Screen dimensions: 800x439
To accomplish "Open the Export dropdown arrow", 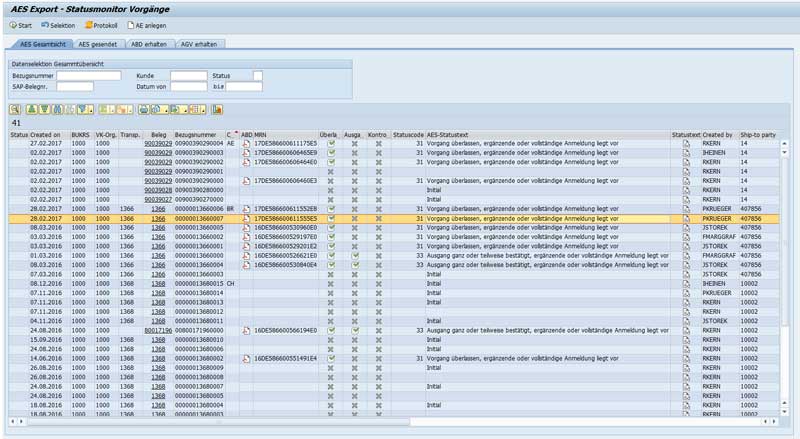I will point(185,110).
